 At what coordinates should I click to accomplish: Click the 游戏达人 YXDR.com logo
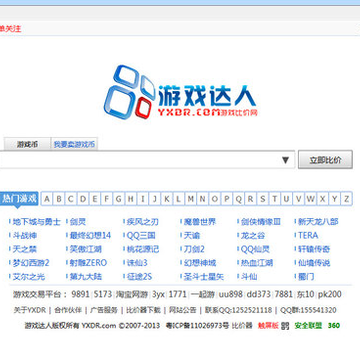pyautogui.click(x=180, y=92)
